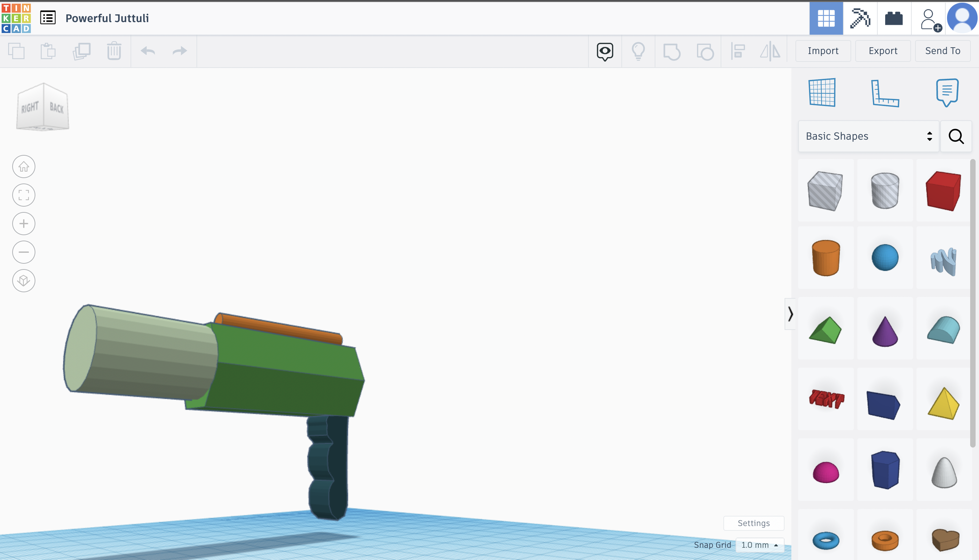Screen dimensions: 979x560
Task: Click the Mirror flip icon
Action: click(x=770, y=51)
